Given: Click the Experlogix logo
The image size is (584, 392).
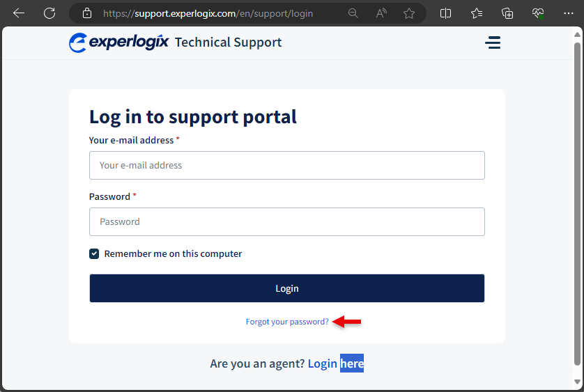Looking at the screenshot, I should click(x=118, y=42).
